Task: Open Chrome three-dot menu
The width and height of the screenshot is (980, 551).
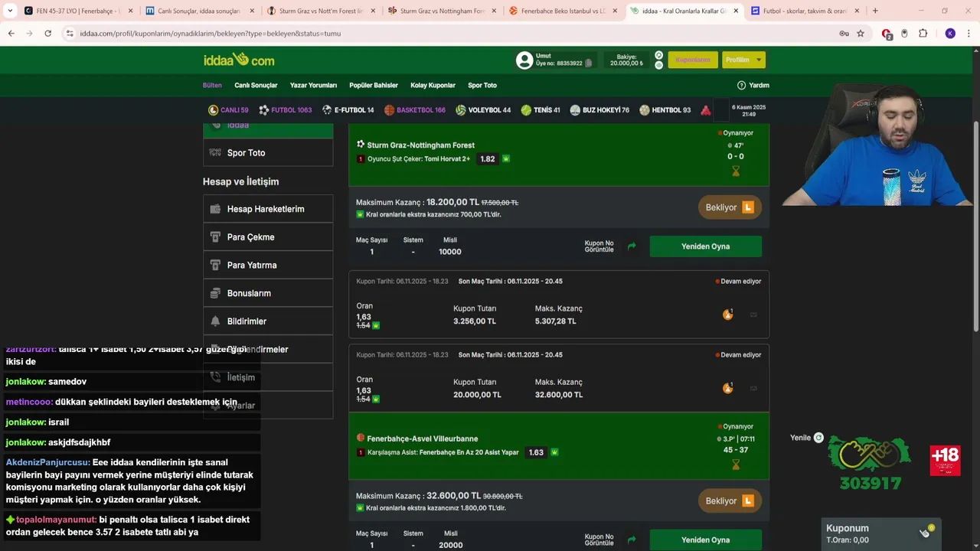Action: 969,34
